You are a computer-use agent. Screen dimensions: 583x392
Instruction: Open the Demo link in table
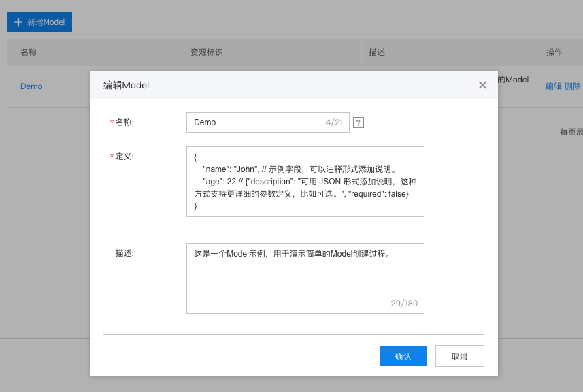tap(31, 86)
